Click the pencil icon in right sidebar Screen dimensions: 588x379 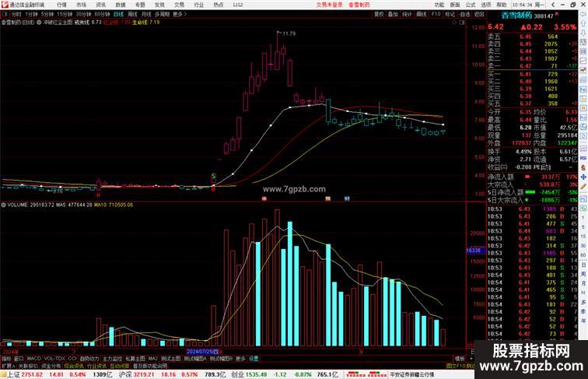(x=583, y=187)
